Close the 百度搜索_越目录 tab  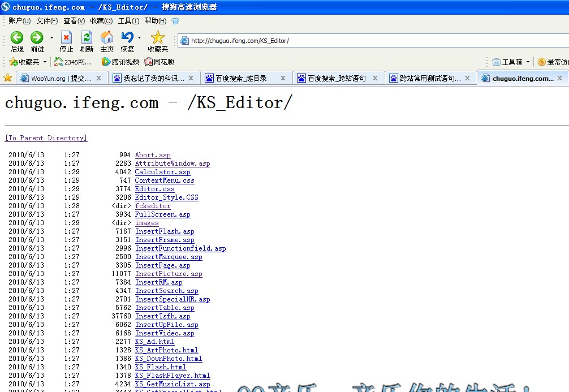[283, 78]
